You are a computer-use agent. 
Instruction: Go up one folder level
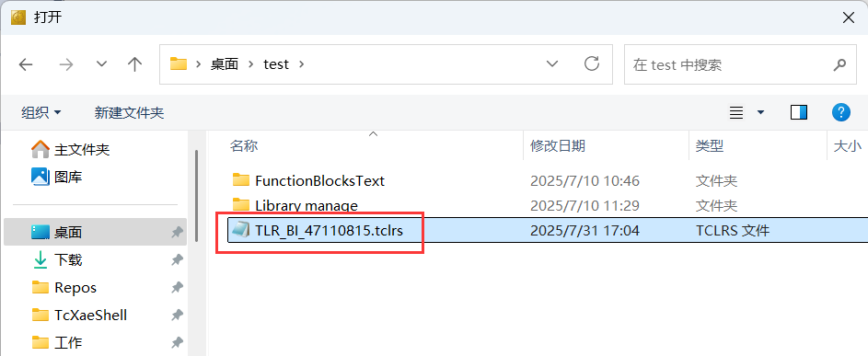[x=134, y=64]
